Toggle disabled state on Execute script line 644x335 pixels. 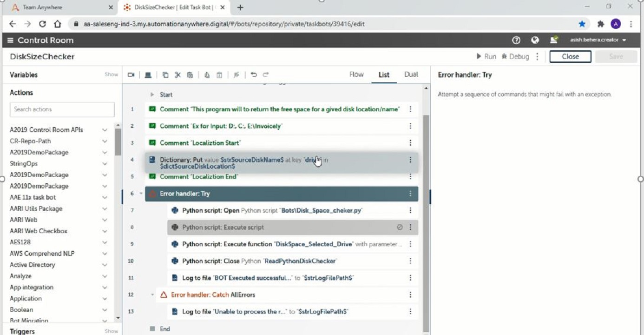coord(400,228)
